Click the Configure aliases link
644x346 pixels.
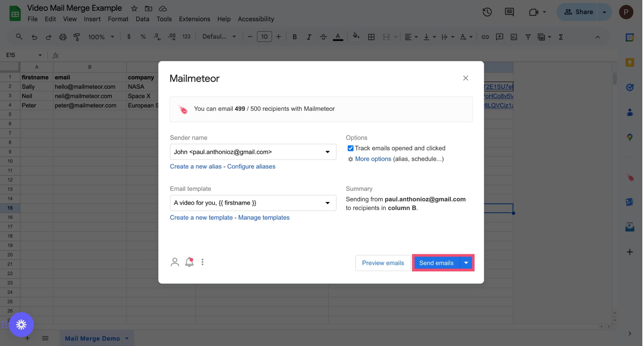(x=251, y=167)
